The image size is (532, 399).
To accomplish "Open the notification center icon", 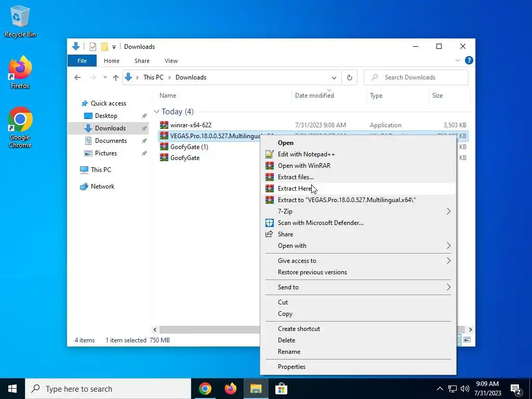I will [x=516, y=389].
